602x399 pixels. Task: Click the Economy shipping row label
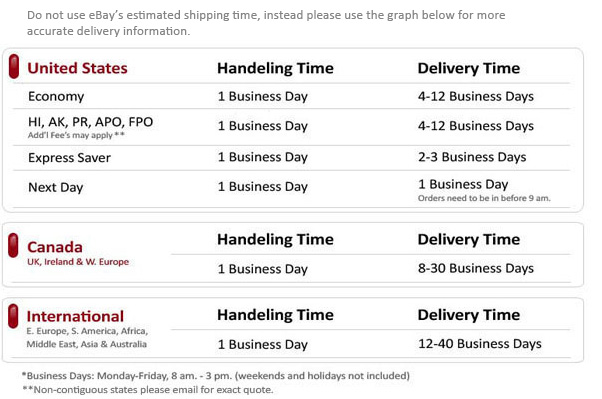[x=56, y=96]
